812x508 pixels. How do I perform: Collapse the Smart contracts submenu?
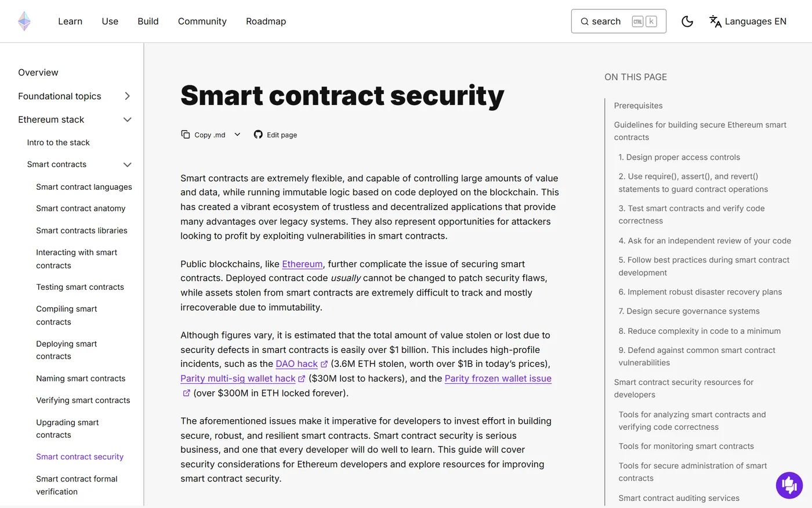coord(128,165)
